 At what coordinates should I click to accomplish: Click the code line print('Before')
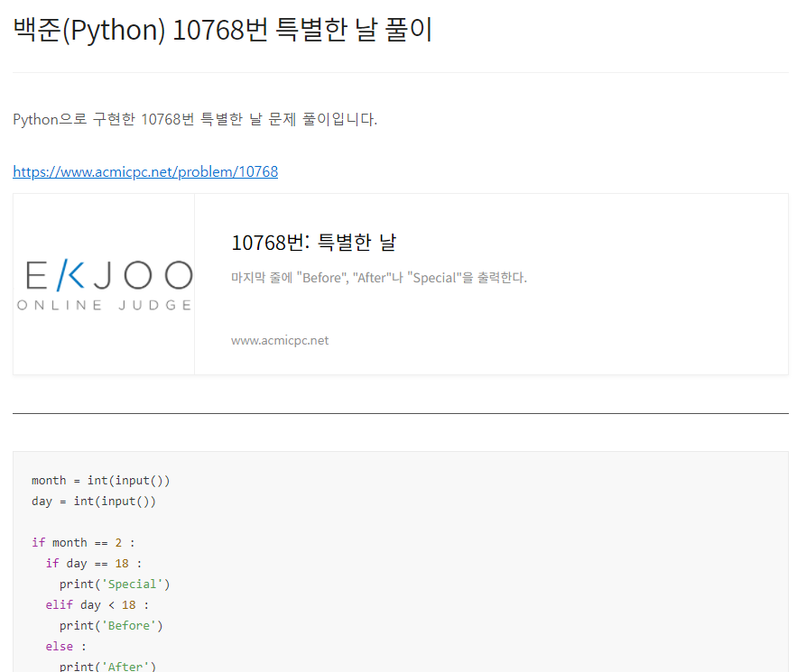[111, 626]
